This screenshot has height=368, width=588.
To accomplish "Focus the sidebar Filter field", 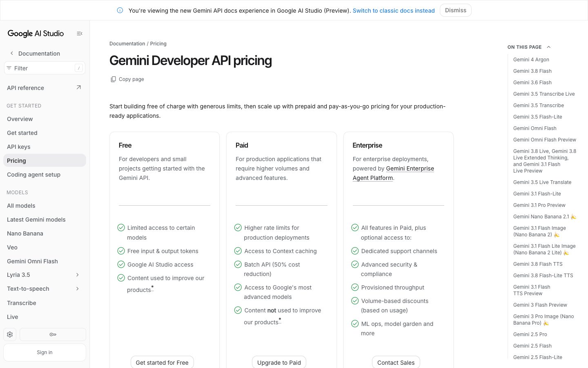I will tap(45, 68).
